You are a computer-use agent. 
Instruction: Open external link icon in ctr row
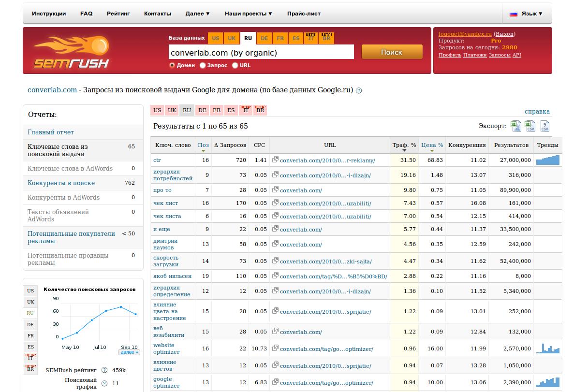pyautogui.click(x=275, y=160)
